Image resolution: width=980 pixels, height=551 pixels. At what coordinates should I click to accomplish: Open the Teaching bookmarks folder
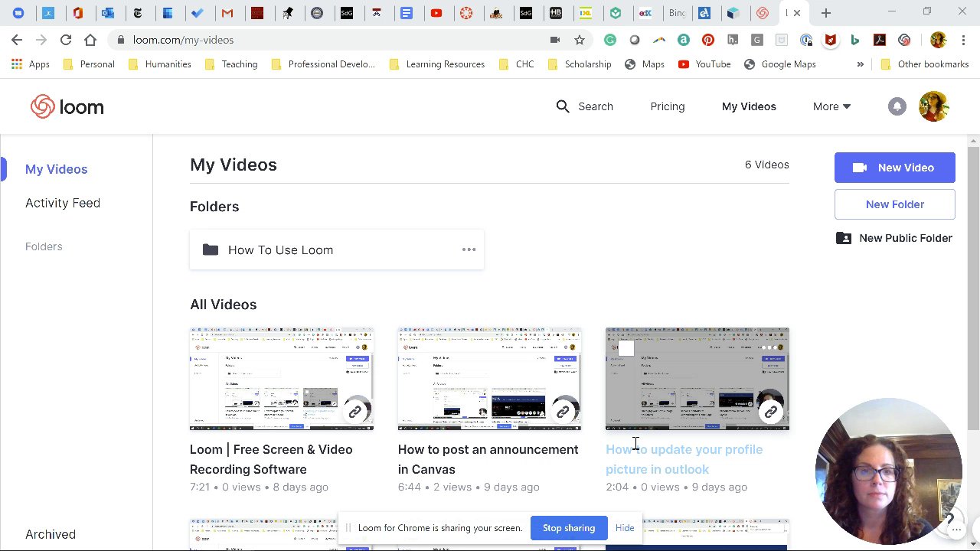tap(231, 64)
